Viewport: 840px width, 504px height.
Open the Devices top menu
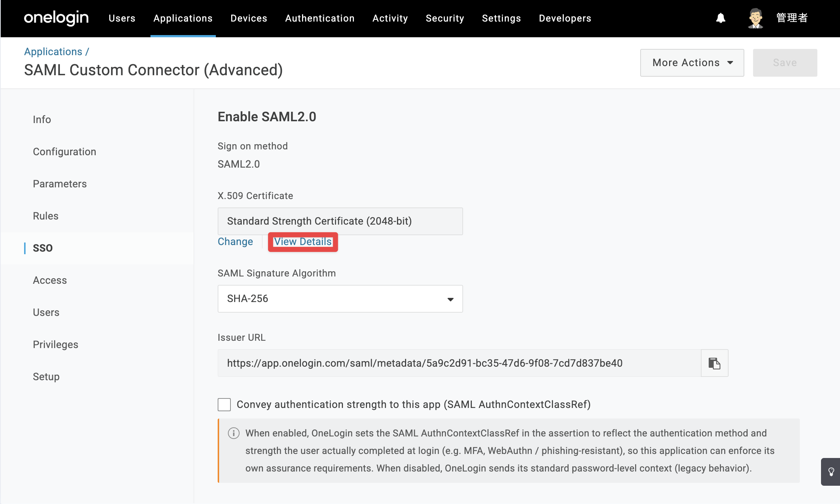(249, 18)
